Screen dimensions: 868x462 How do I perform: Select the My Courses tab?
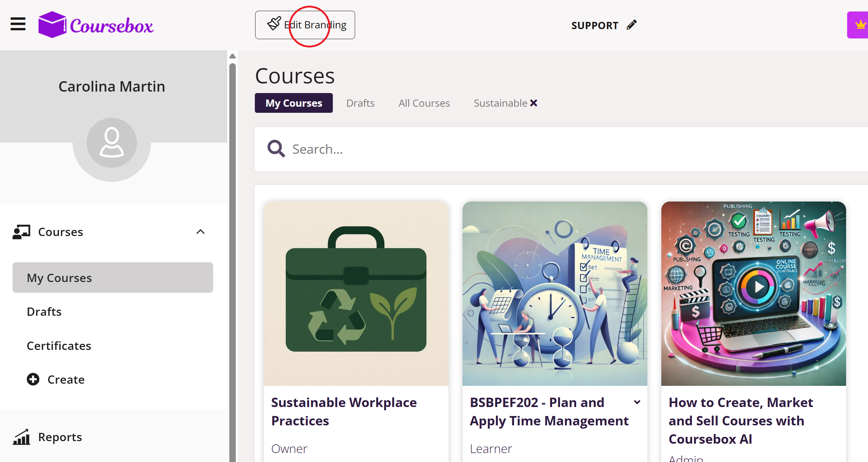pos(294,103)
